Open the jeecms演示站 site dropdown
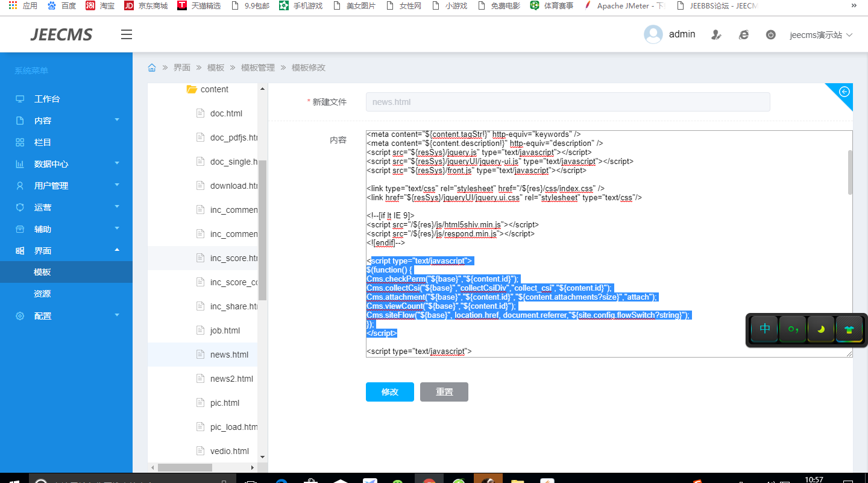The image size is (868, 483). click(x=821, y=35)
